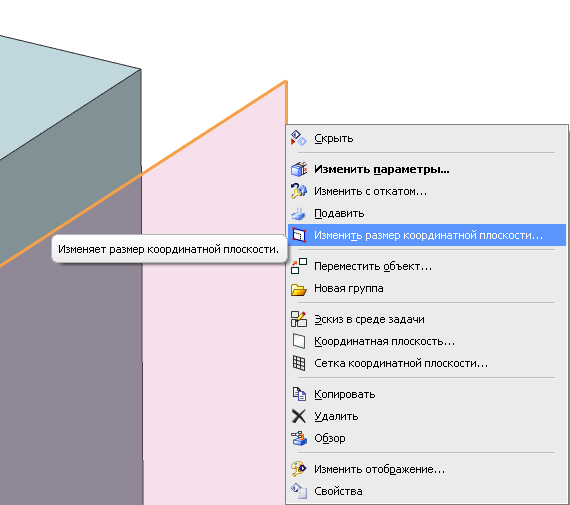Viewport: 570px width, 505px height.
Task: Click the Скрыть hide icon
Action: (x=298, y=139)
